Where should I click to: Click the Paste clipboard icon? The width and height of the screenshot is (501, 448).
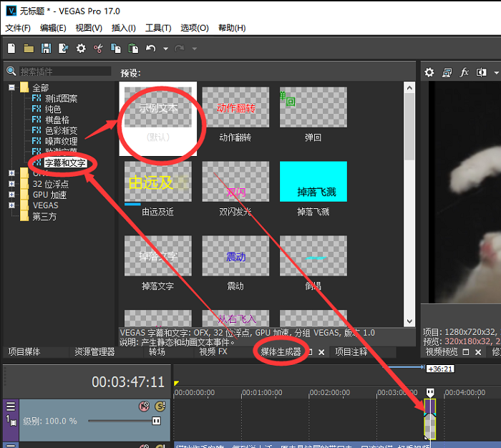[133, 48]
